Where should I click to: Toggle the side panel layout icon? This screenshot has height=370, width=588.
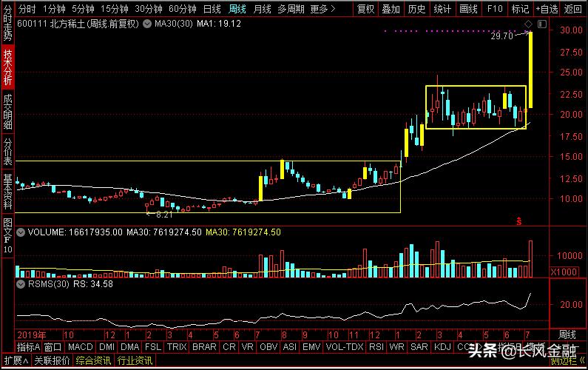542,24
